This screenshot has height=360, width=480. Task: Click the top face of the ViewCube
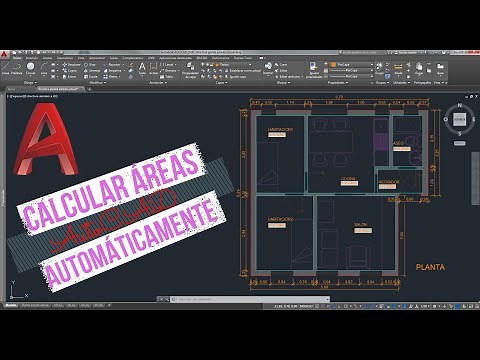click(x=459, y=119)
